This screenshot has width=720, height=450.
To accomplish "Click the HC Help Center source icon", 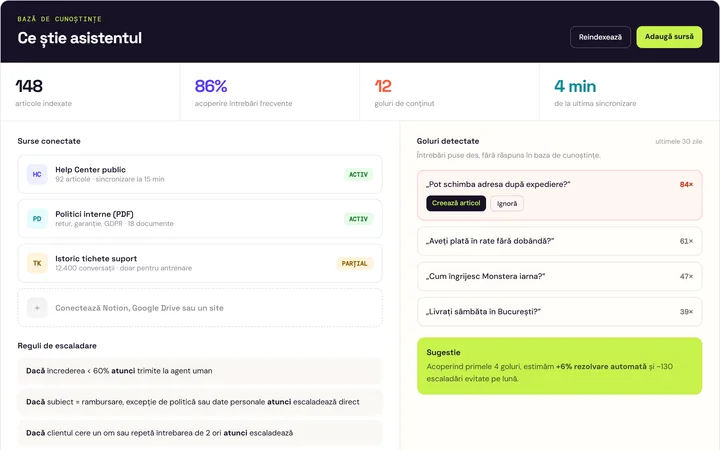I will (37, 174).
